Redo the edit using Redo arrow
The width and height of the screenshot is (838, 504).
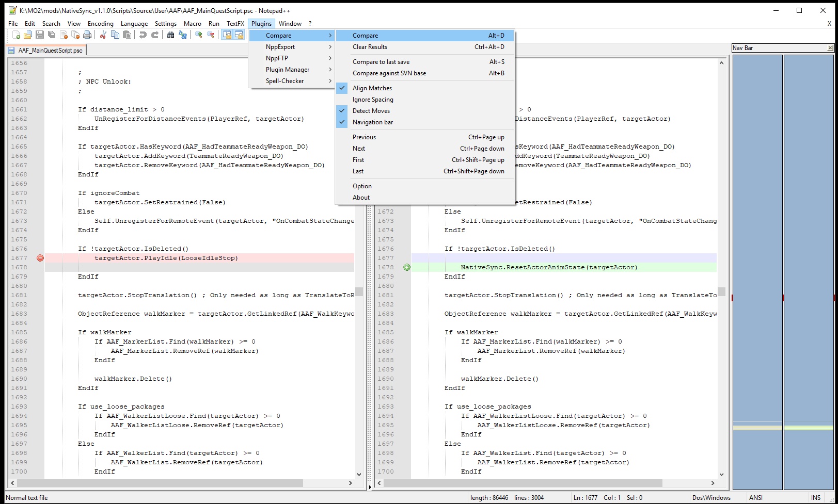(x=154, y=35)
